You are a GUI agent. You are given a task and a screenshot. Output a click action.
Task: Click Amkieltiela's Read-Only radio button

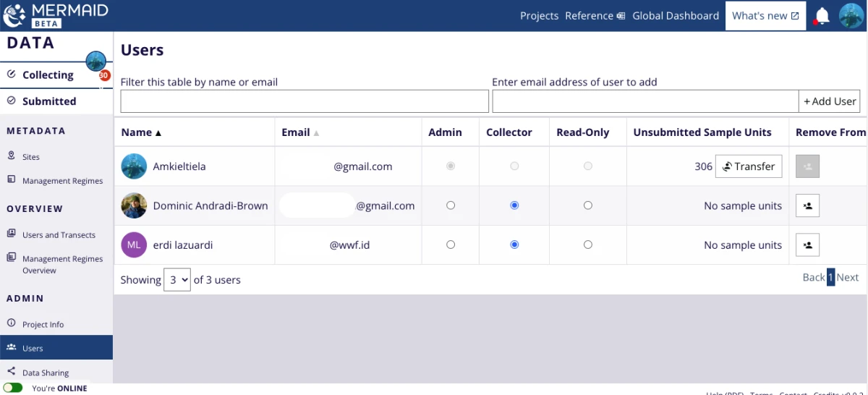588,166
